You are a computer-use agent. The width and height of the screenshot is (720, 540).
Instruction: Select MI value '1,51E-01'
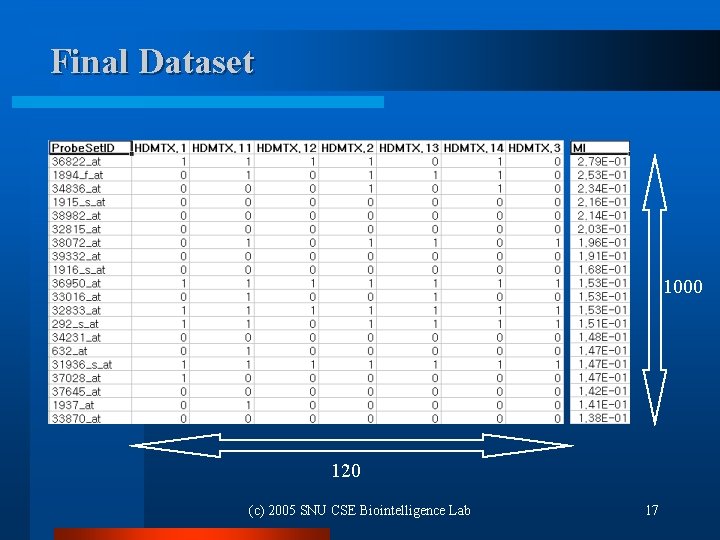pos(600,324)
